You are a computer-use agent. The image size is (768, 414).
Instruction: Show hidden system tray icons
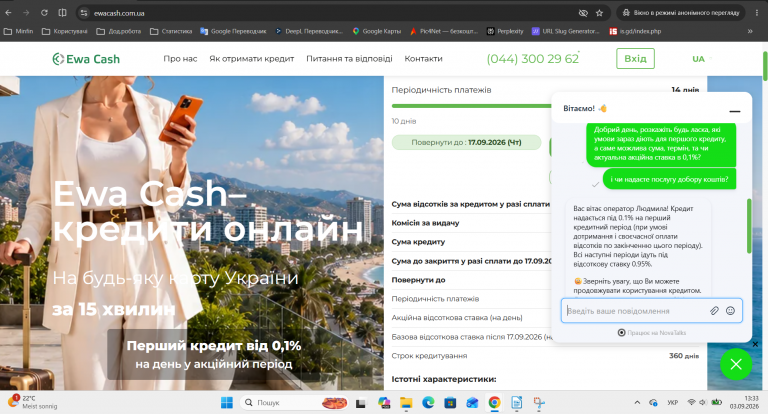tap(637, 403)
